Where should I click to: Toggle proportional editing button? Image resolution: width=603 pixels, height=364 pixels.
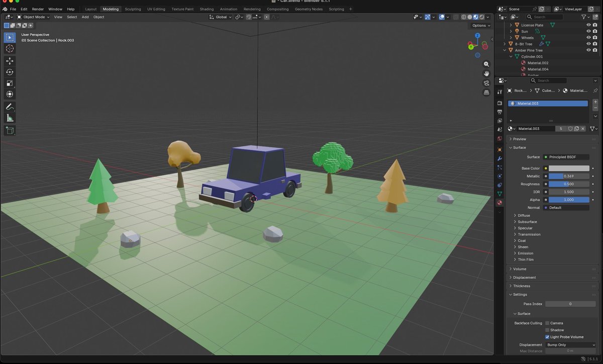click(x=266, y=17)
